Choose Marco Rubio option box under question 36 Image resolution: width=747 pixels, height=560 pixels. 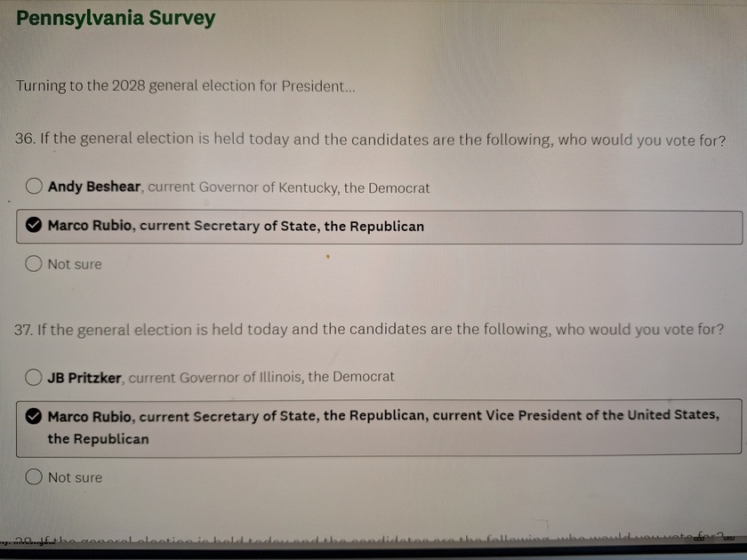(379, 228)
